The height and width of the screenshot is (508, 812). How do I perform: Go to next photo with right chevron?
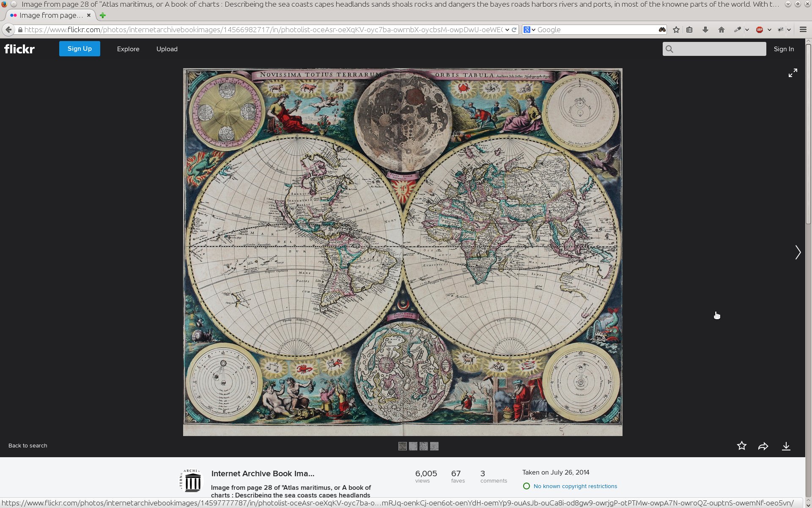pos(798,252)
